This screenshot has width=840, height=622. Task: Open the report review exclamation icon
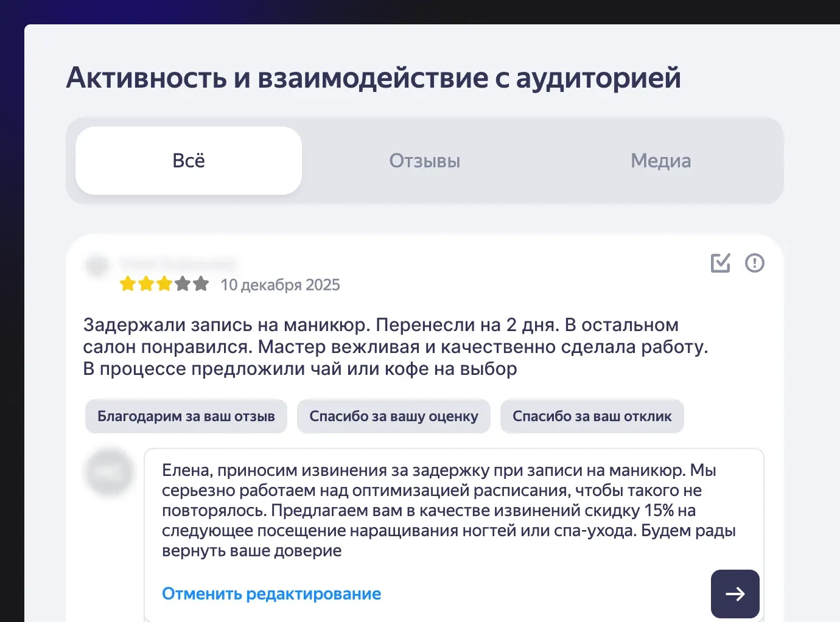(755, 263)
